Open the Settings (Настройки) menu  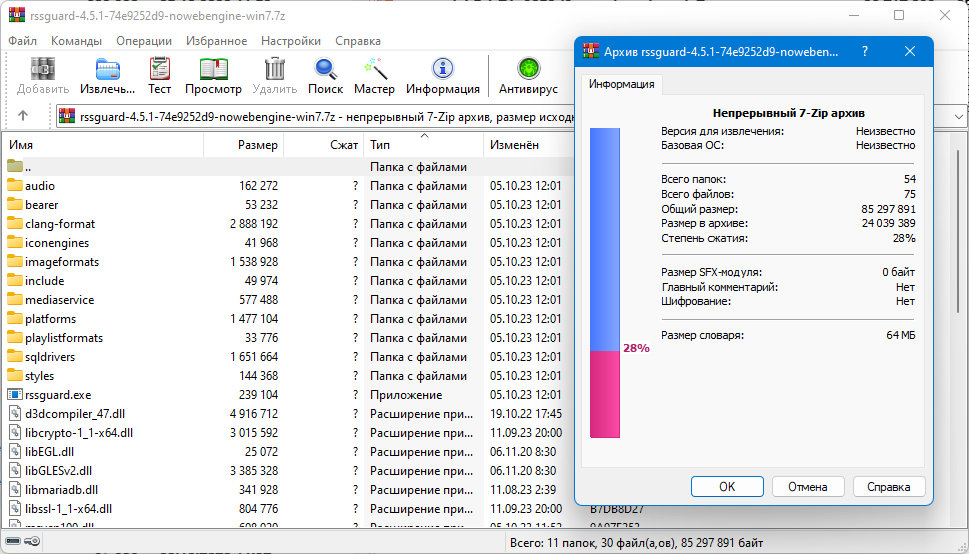click(x=291, y=41)
